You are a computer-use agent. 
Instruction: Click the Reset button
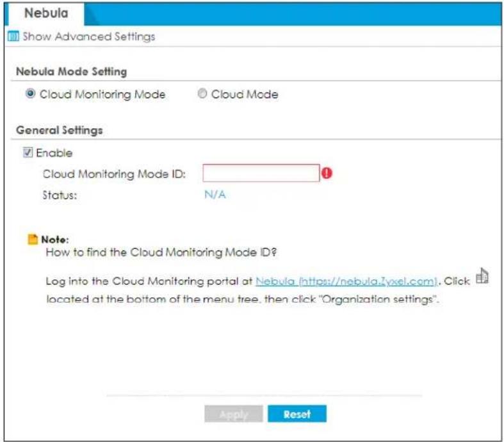click(x=297, y=414)
